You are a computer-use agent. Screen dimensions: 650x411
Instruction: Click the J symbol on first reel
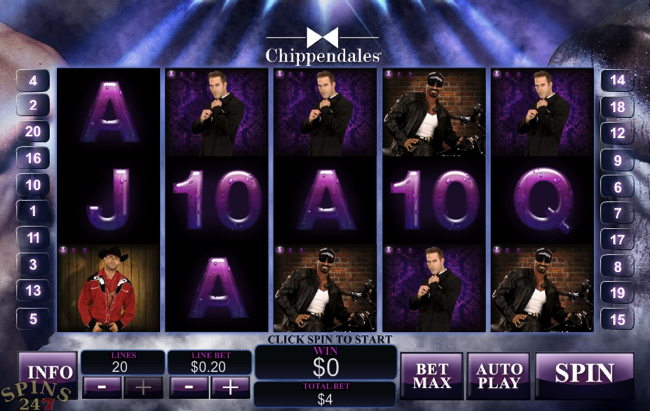109,200
